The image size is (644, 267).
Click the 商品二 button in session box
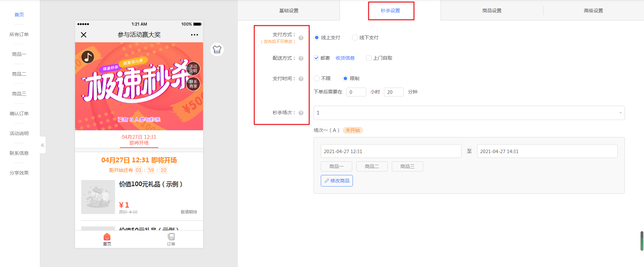pyautogui.click(x=372, y=166)
